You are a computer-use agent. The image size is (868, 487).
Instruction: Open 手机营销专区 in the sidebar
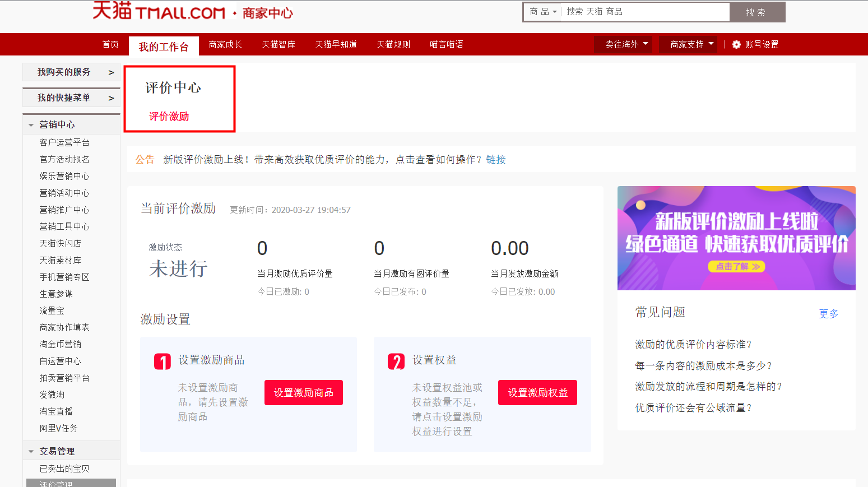64,277
